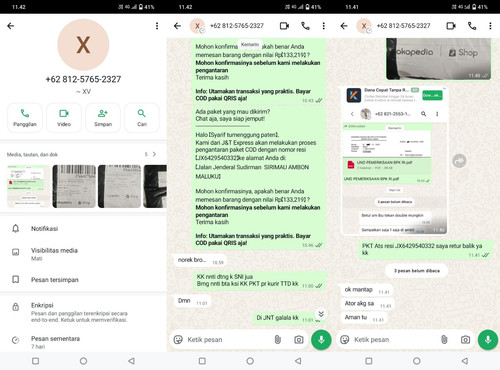Open the Visibilitas media option

coord(83,254)
